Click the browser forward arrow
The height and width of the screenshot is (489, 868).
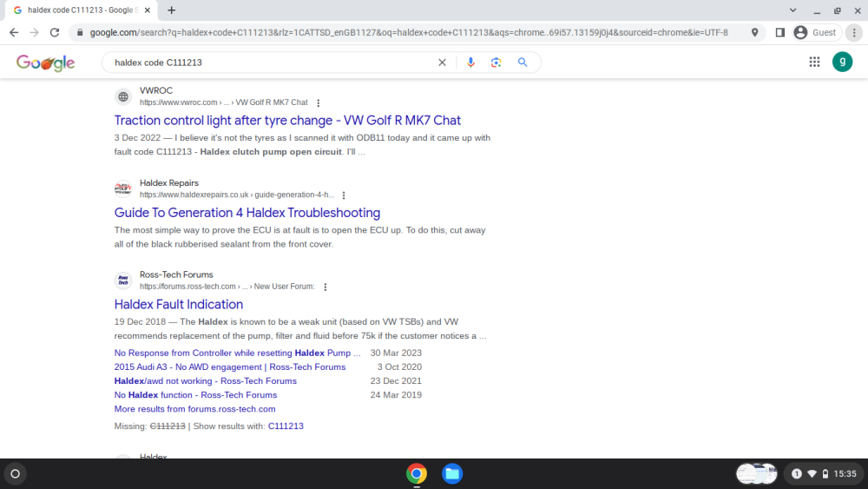35,33
